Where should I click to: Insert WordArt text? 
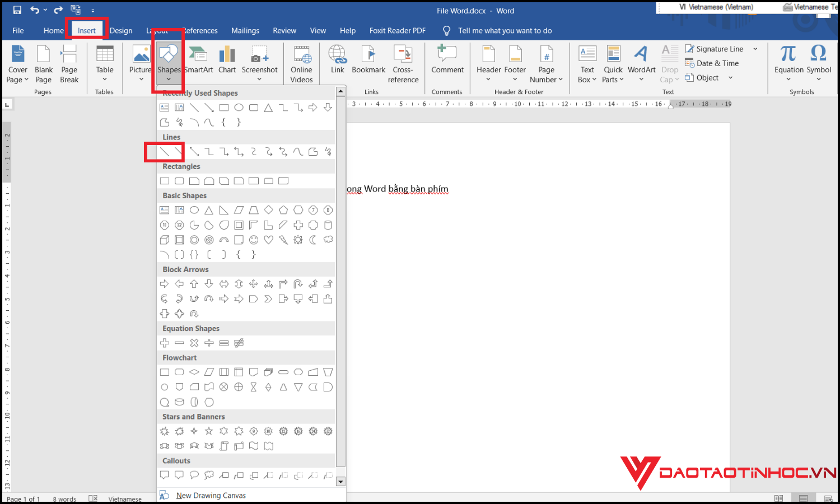[641, 60]
